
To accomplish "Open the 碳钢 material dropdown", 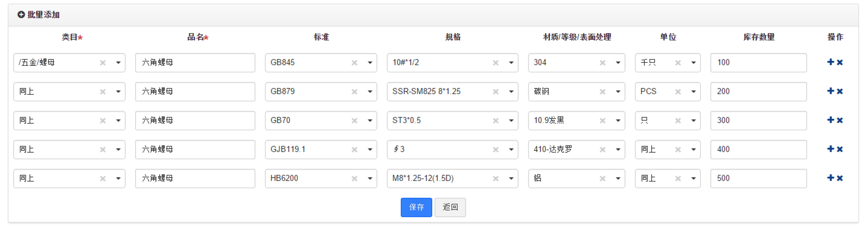I will point(618,92).
